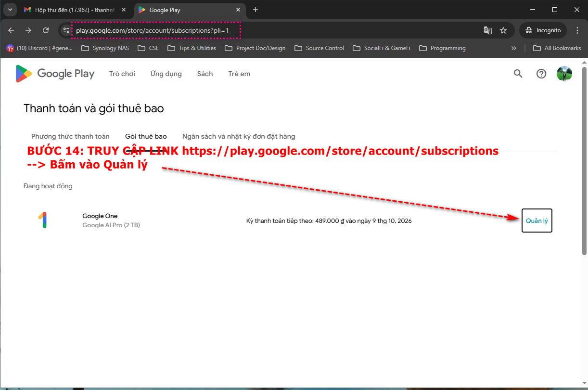Image resolution: width=588 pixels, height=390 pixels.
Task: Click the Quản lý button for Google One
Action: [x=537, y=221]
